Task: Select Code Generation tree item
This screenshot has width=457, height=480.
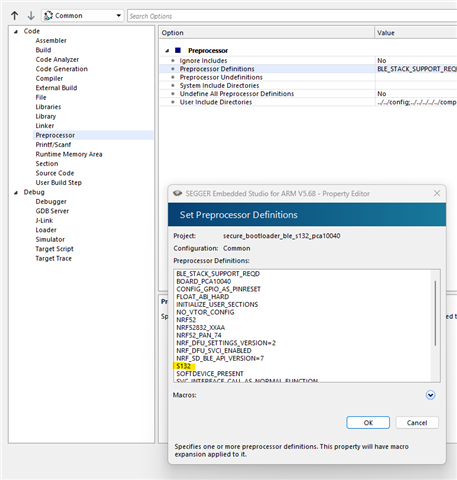Action: [62, 69]
